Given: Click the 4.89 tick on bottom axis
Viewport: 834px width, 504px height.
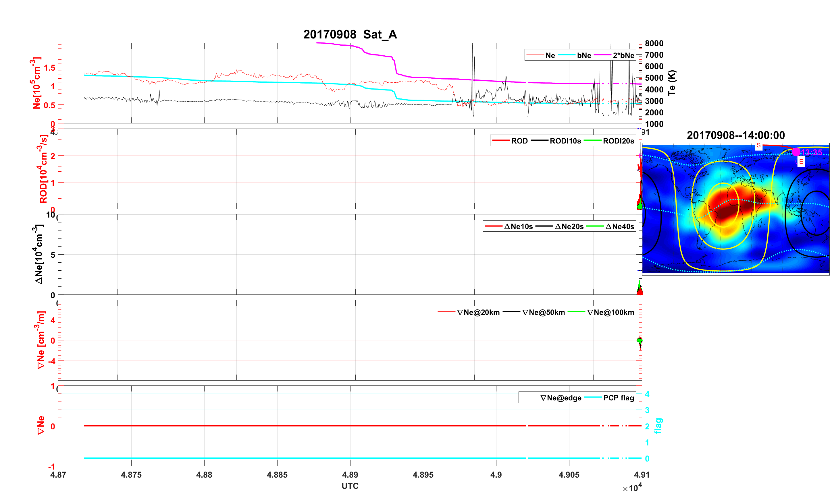Looking at the screenshot, I should [350, 474].
